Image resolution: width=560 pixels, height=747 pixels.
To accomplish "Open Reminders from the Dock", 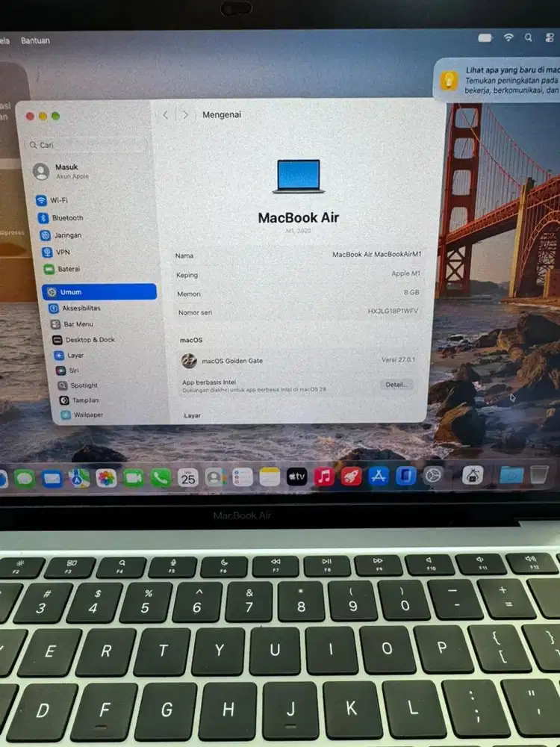I will coord(243,477).
